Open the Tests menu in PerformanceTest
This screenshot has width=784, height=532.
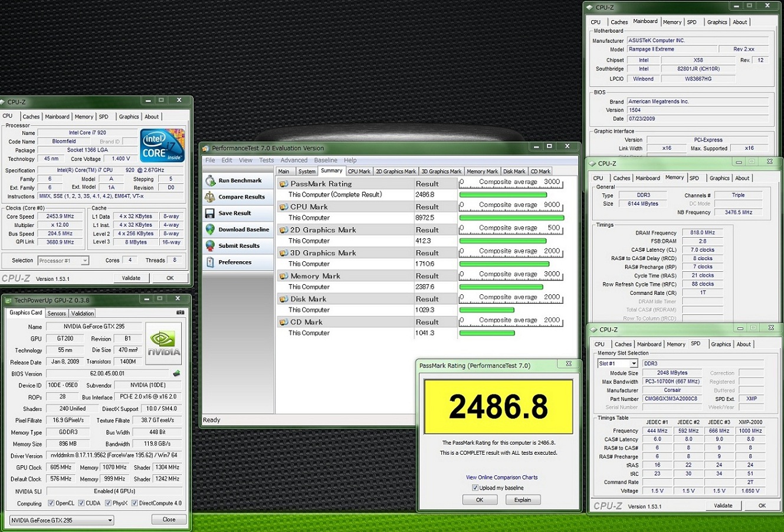[267, 160]
